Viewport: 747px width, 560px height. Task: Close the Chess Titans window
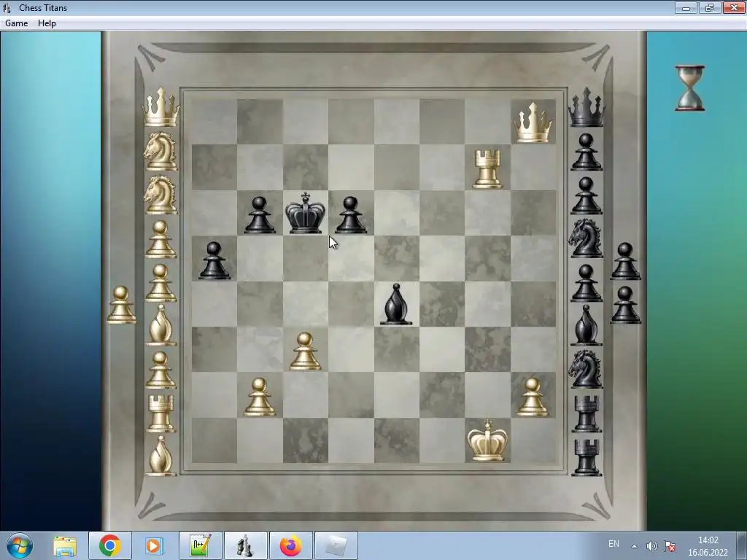pos(734,7)
